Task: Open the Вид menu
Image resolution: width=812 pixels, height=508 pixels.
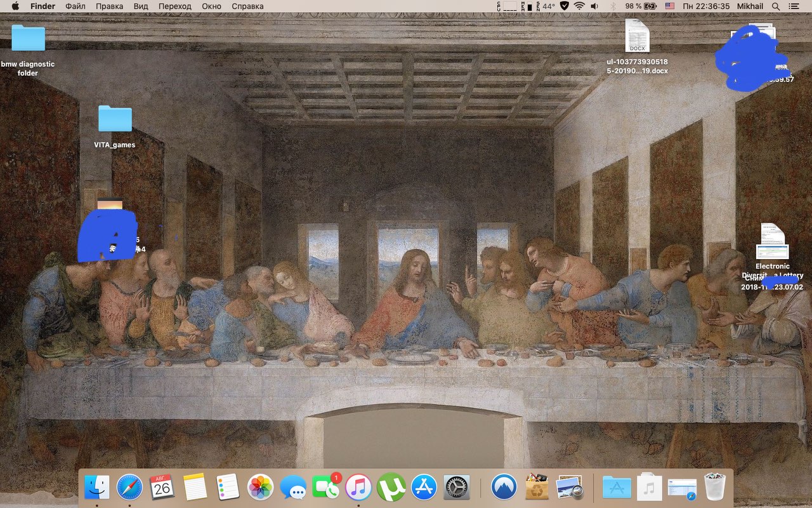Action: (x=141, y=6)
